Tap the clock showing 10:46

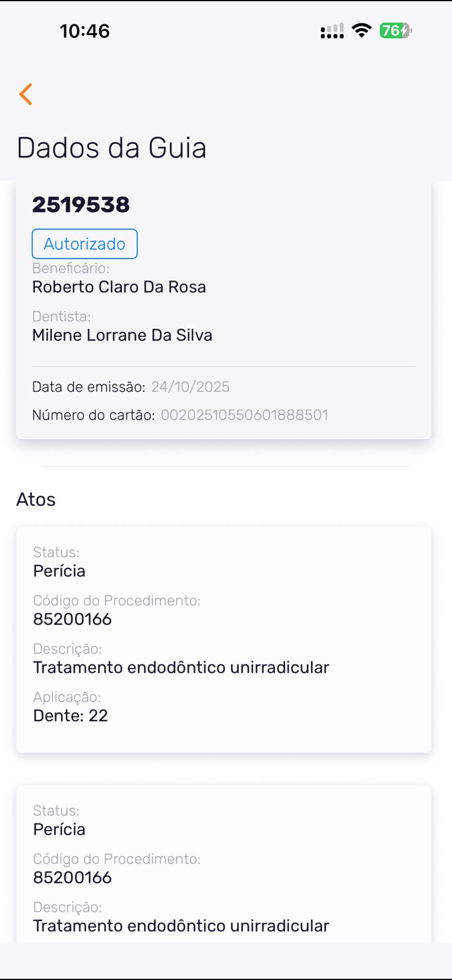pos(85,31)
